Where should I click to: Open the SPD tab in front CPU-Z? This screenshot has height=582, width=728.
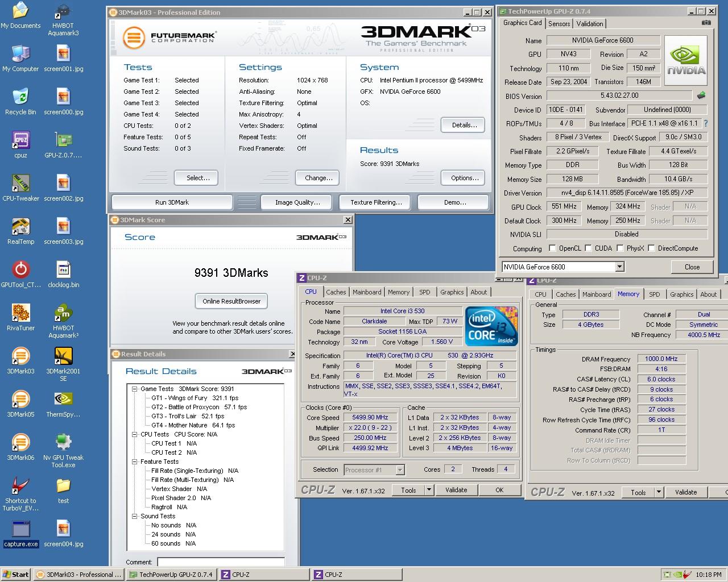[x=424, y=292]
